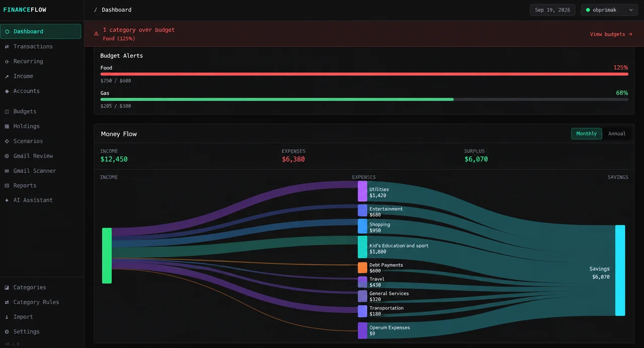Click the "$205 / $300" Gas amount
The image size is (644, 348).
(x=116, y=106)
